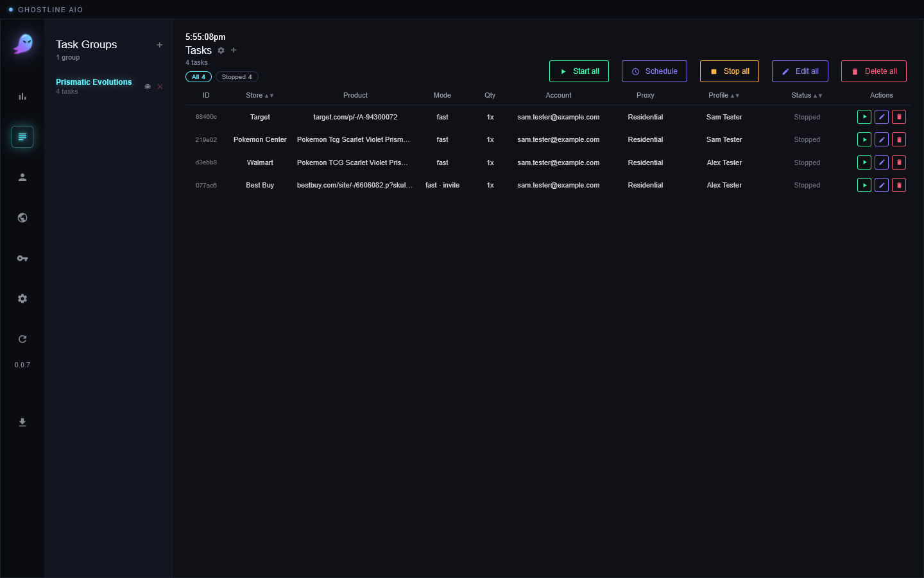Delete the Best Buy task

pos(899,185)
